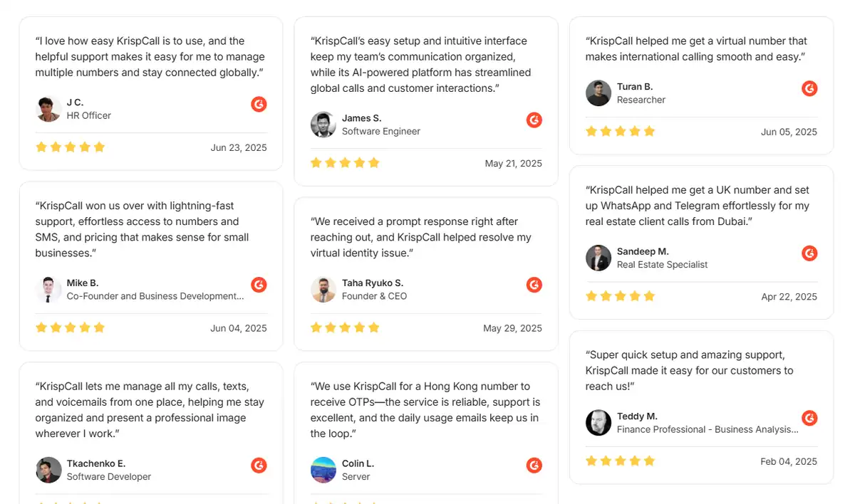Click Turan B.'s reviewer photo
The width and height of the screenshot is (855, 504).
point(598,93)
